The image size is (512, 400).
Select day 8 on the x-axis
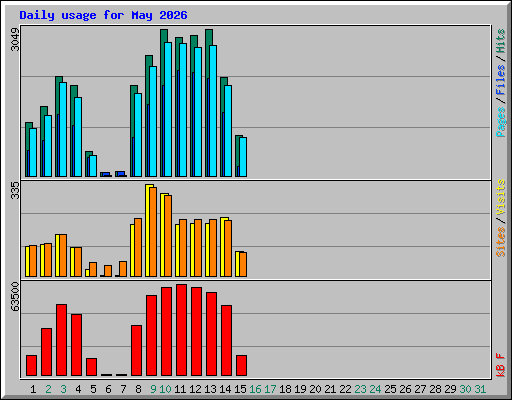click(x=138, y=389)
